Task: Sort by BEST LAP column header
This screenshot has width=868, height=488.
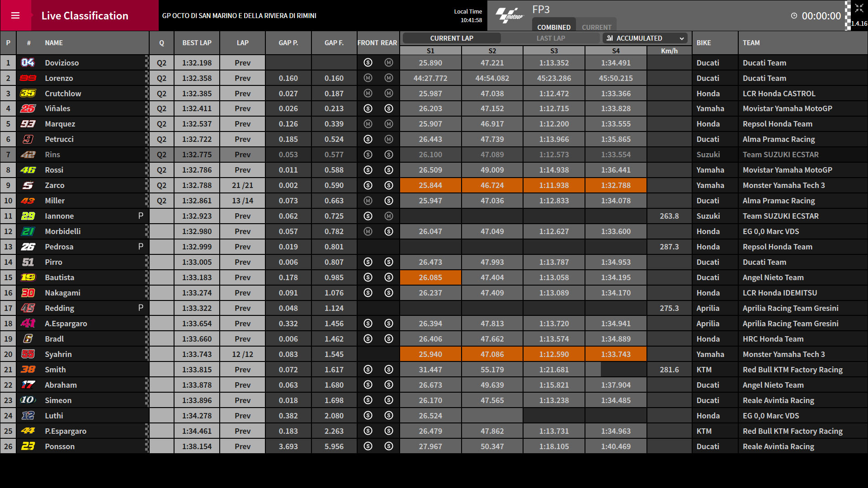Action: 197,43
